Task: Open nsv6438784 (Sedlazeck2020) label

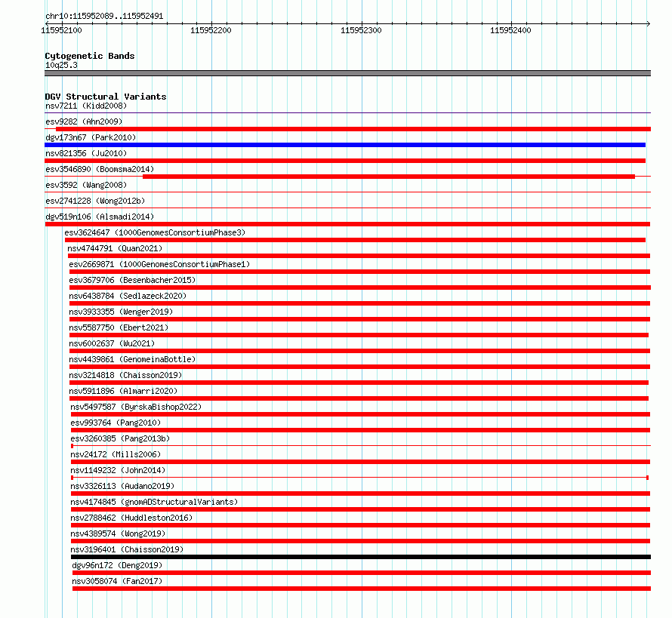Action: 128,296
